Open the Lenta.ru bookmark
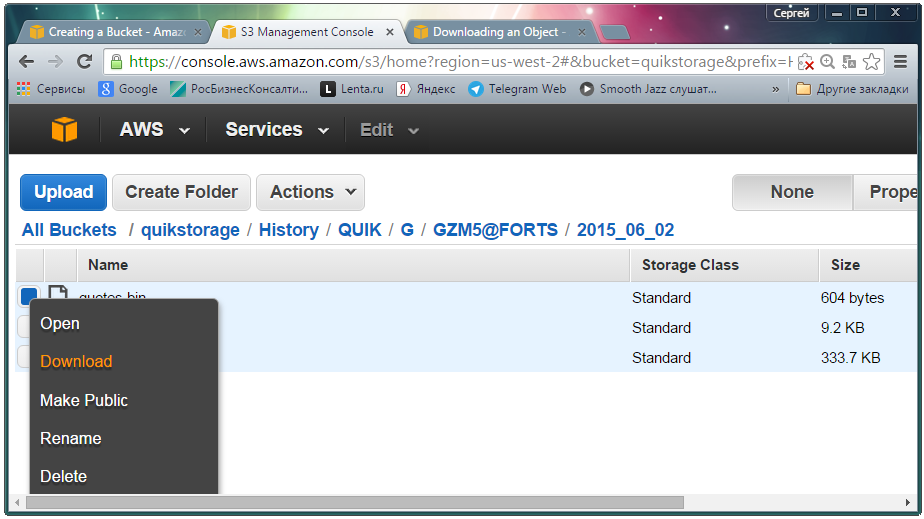The image size is (924, 519). 352,89
